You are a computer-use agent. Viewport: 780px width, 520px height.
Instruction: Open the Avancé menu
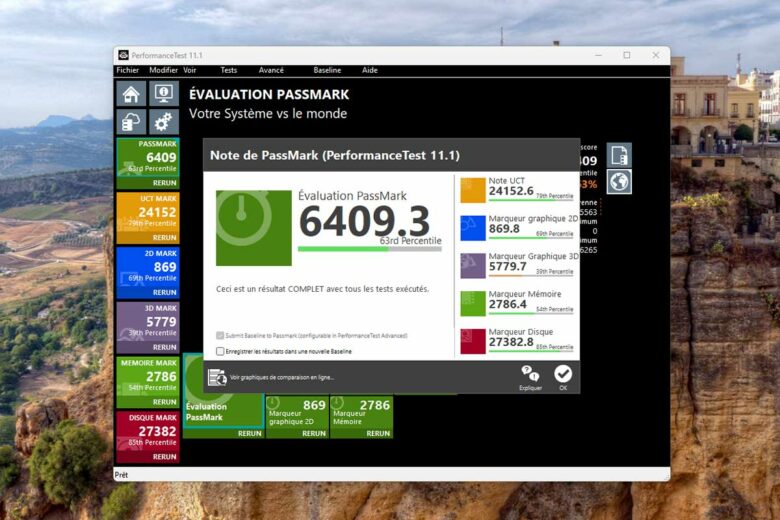(271, 70)
